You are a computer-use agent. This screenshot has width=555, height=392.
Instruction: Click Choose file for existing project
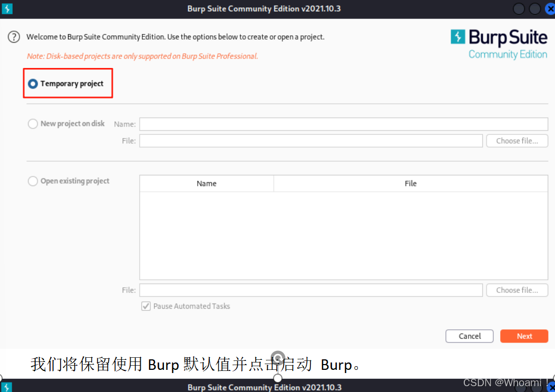(x=517, y=290)
